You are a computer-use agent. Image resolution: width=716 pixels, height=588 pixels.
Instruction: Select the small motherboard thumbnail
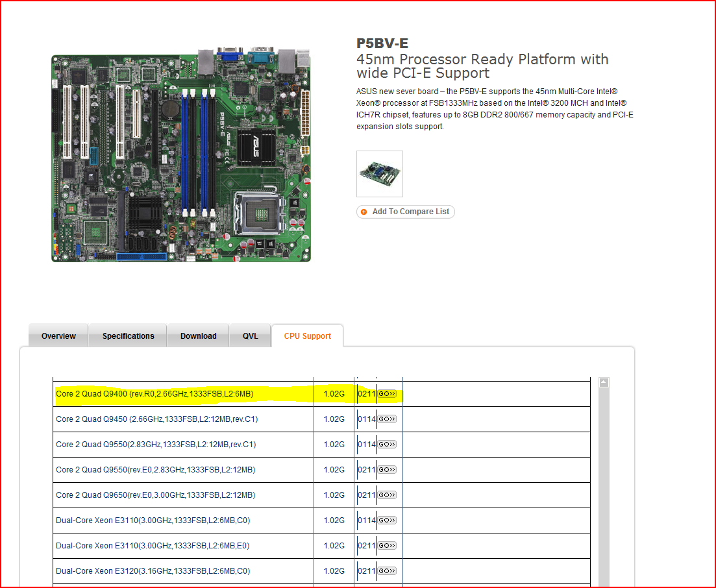(380, 174)
